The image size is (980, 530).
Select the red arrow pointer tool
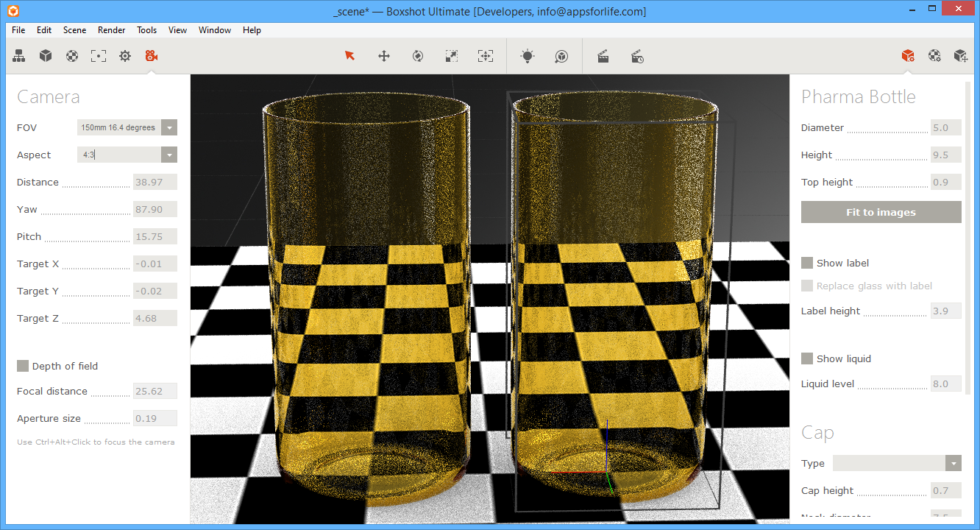[349, 56]
